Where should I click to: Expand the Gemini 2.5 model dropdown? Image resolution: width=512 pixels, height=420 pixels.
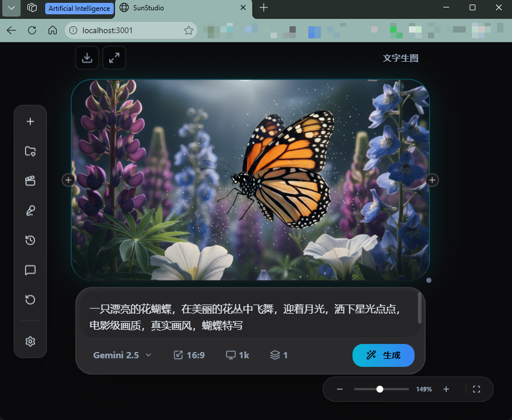coord(122,355)
